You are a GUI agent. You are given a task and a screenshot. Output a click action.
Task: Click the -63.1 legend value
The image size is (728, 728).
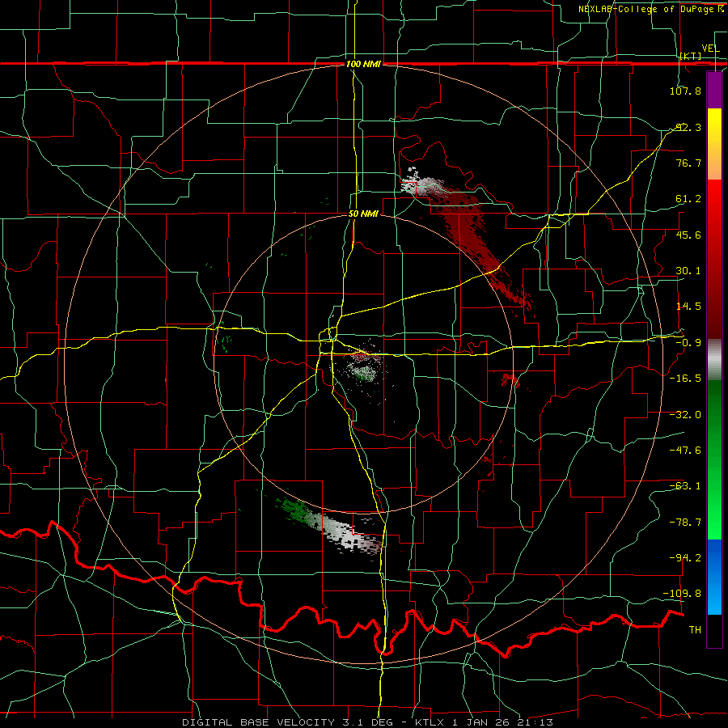tap(685, 485)
